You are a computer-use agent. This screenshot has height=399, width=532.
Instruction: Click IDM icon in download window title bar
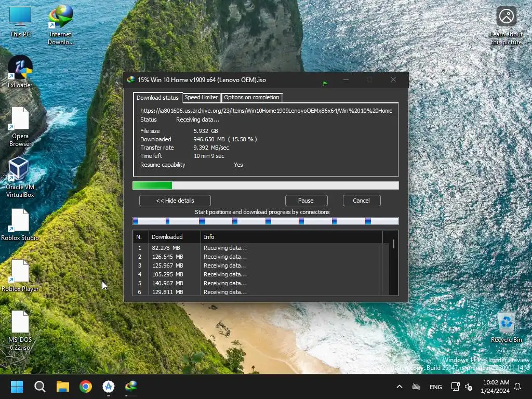coord(130,79)
